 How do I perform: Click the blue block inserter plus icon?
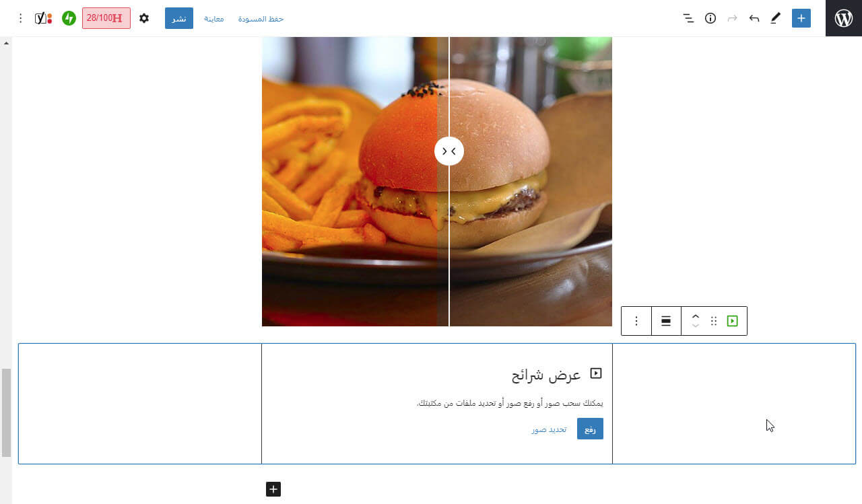coord(801,18)
